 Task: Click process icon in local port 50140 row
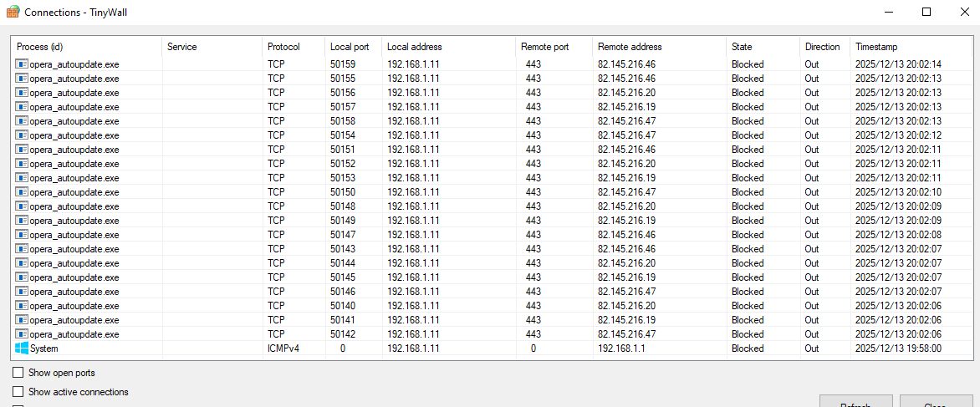click(x=22, y=306)
